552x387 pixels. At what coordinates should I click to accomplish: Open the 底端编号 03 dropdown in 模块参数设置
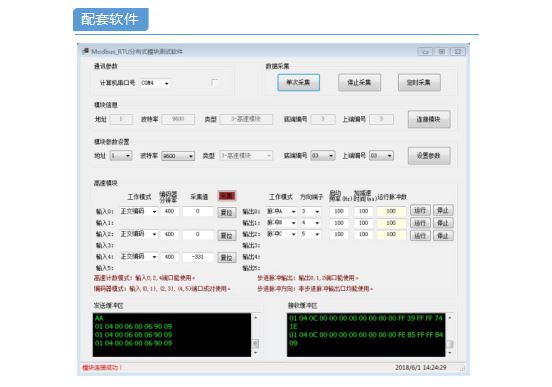coord(322,156)
